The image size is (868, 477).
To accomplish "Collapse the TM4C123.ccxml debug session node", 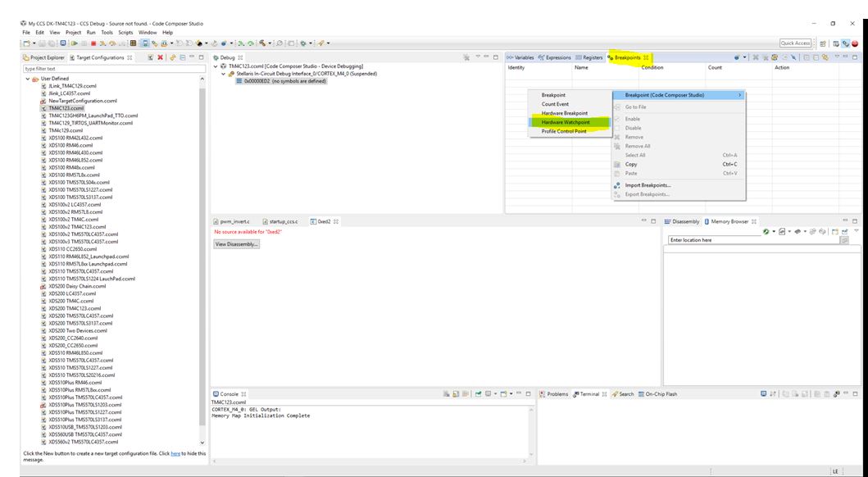I will pyautogui.click(x=216, y=66).
